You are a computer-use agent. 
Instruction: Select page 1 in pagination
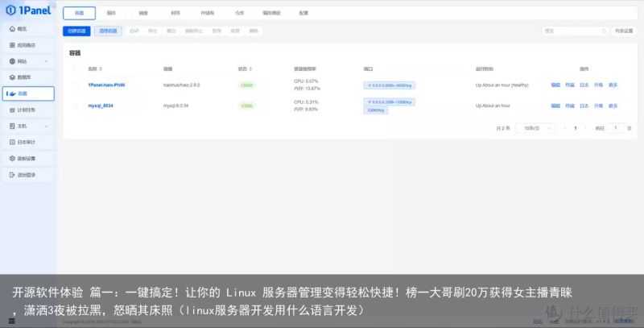click(576, 128)
